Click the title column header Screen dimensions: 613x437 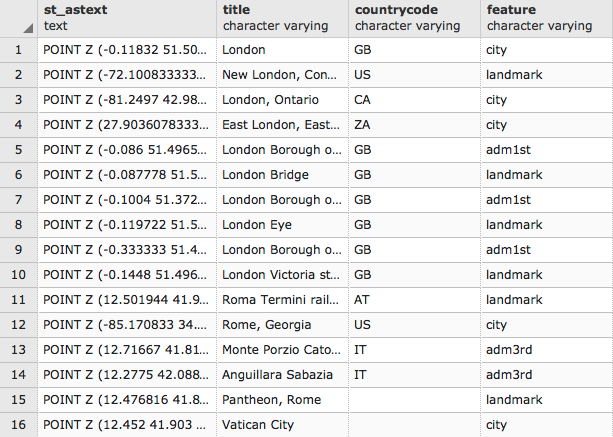point(282,17)
